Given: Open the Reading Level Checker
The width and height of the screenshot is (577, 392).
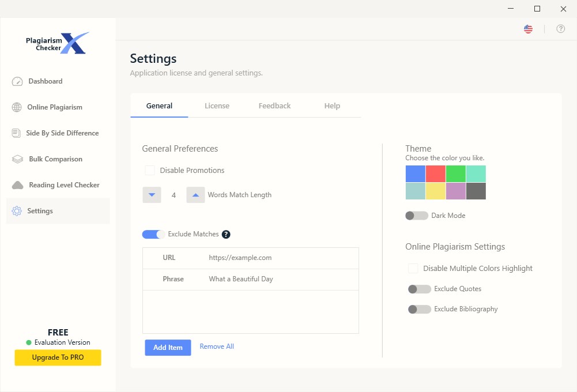Looking at the screenshot, I should [x=64, y=185].
